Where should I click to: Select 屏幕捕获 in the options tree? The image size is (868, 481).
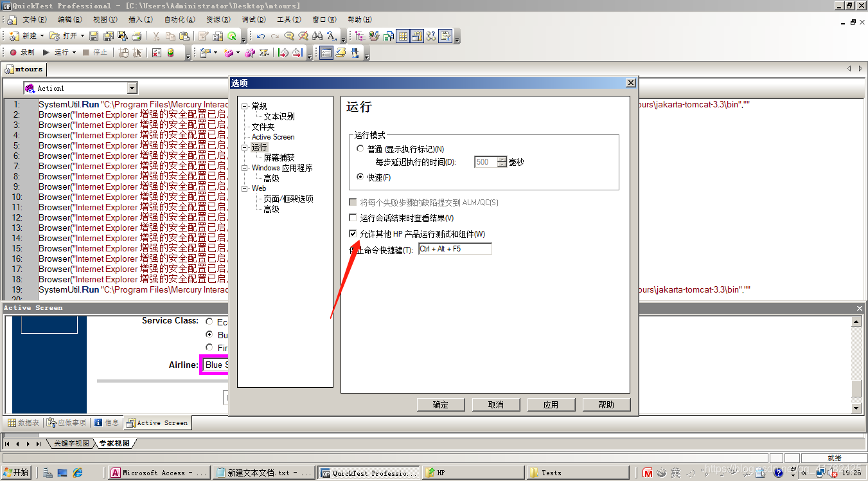tap(279, 158)
